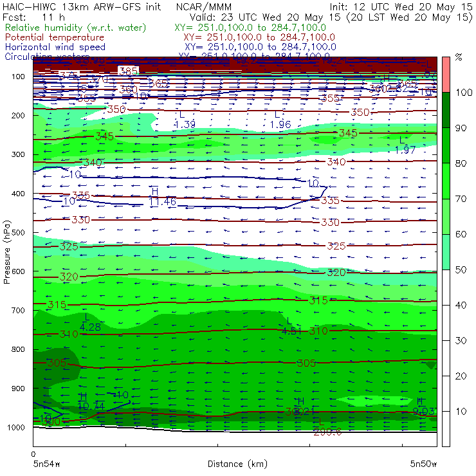Click the wind maximum value "10.74"

(91, 406)
